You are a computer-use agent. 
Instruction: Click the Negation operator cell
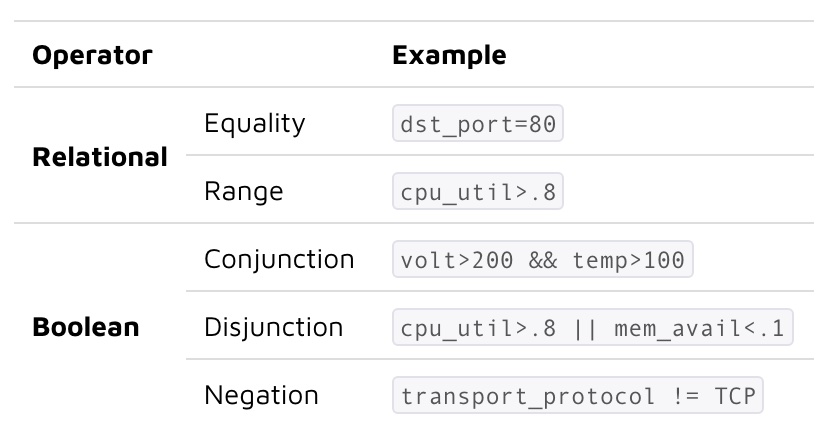click(x=261, y=395)
